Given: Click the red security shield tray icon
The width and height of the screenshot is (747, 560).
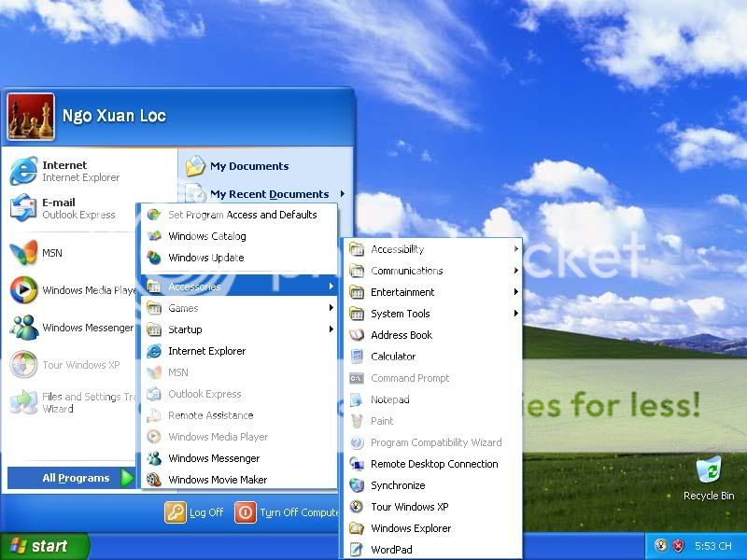Looking at the screenshot, I should (678, 546).
